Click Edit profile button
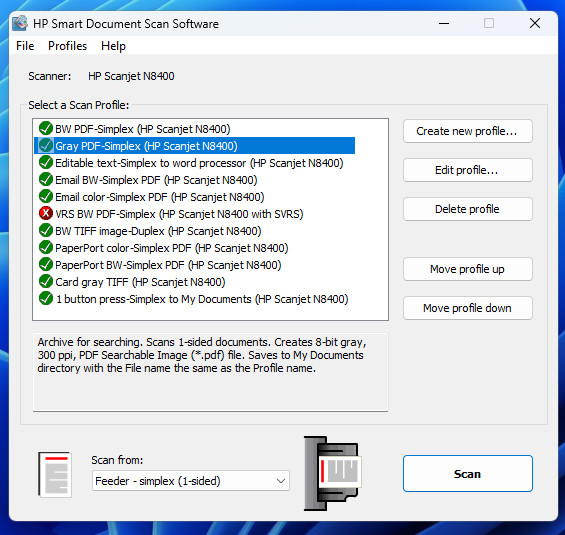Screen dimensions: 565x535 [x=468, y=170]
